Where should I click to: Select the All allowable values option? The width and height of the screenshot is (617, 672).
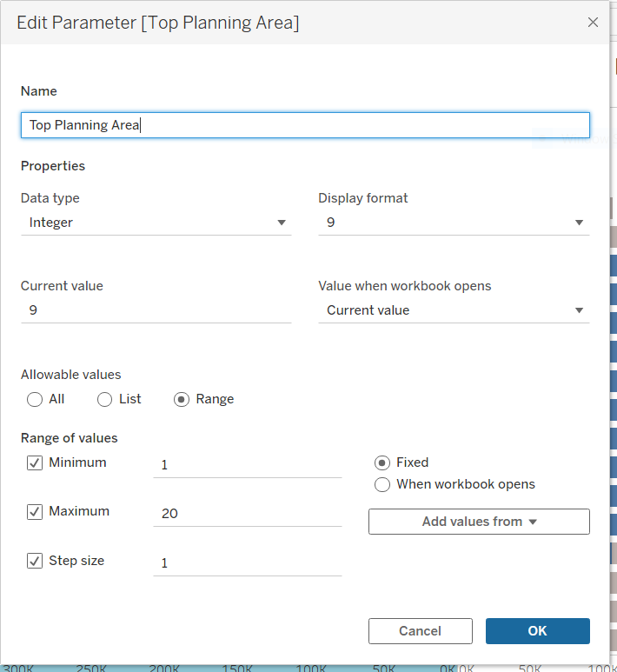[35, 400]
